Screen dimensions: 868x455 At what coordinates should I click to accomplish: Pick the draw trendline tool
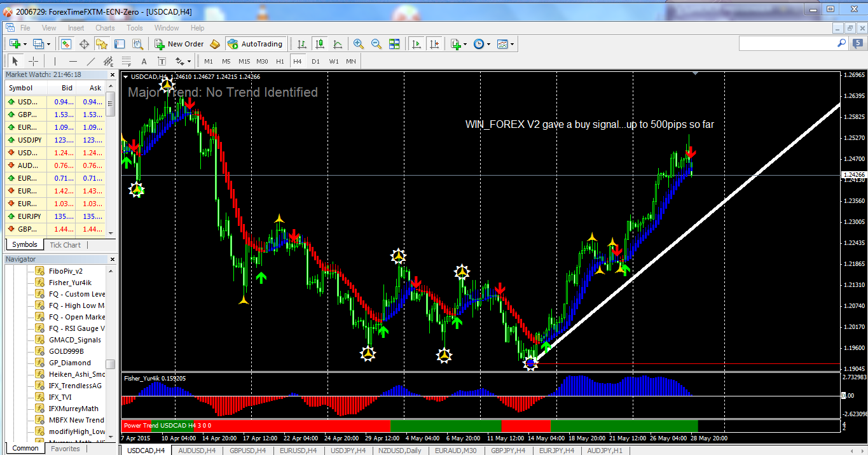coord(90,61)
